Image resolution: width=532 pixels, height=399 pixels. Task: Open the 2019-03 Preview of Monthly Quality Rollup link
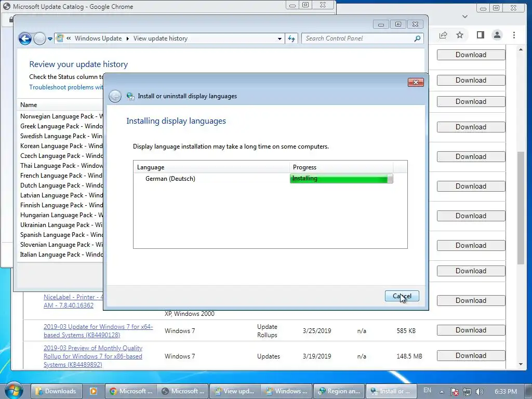(93, 356)
